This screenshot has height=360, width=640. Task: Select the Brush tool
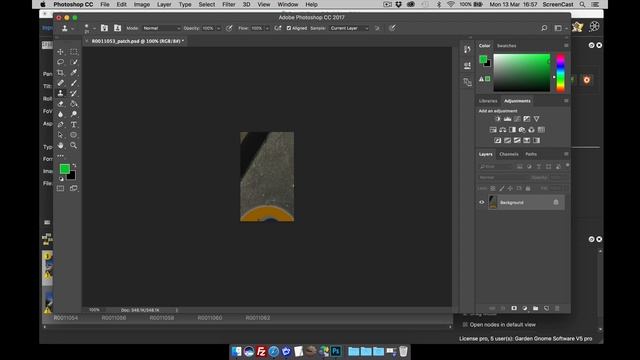pos(73,83)
